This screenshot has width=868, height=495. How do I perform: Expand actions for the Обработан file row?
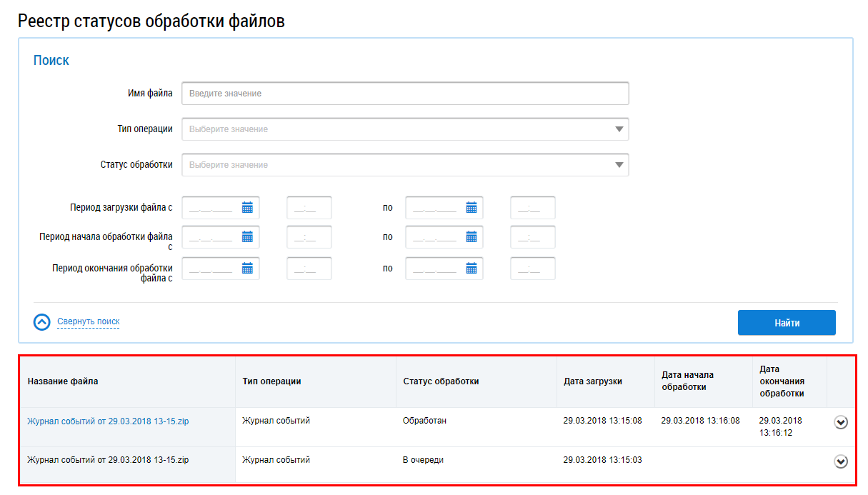(x=841, y=423)
